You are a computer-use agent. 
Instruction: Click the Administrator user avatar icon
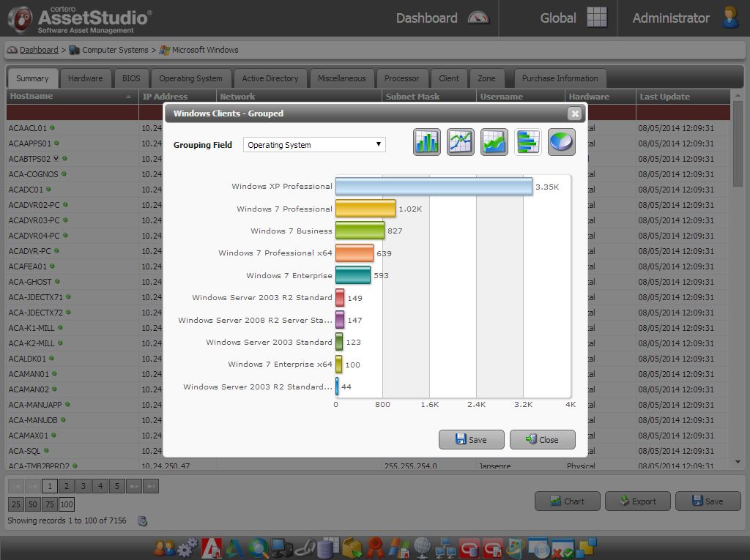click(x=730, y=18)
